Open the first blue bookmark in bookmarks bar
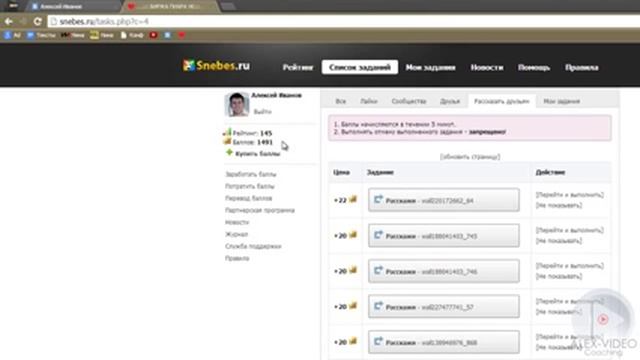 (12, 35)
